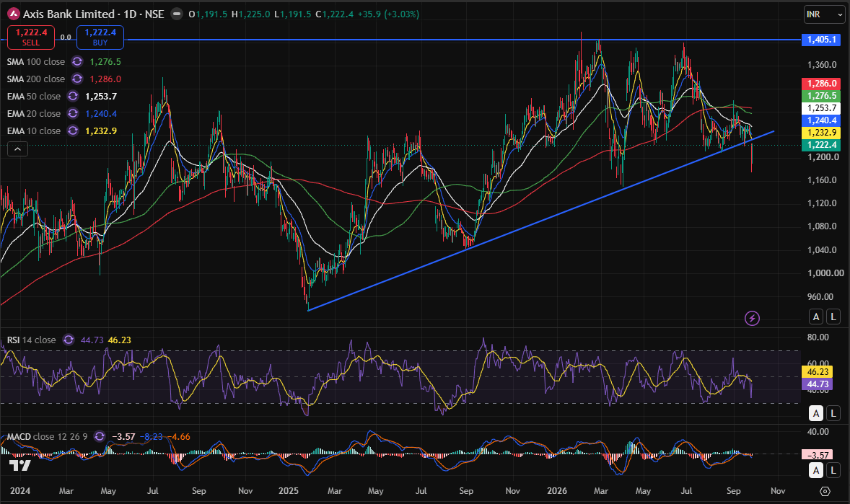Click the yellow 1,232.9 EMA 10 price tag
This screenshot has height=504, width=850.
pyautogui.click(x=820, y=133)
